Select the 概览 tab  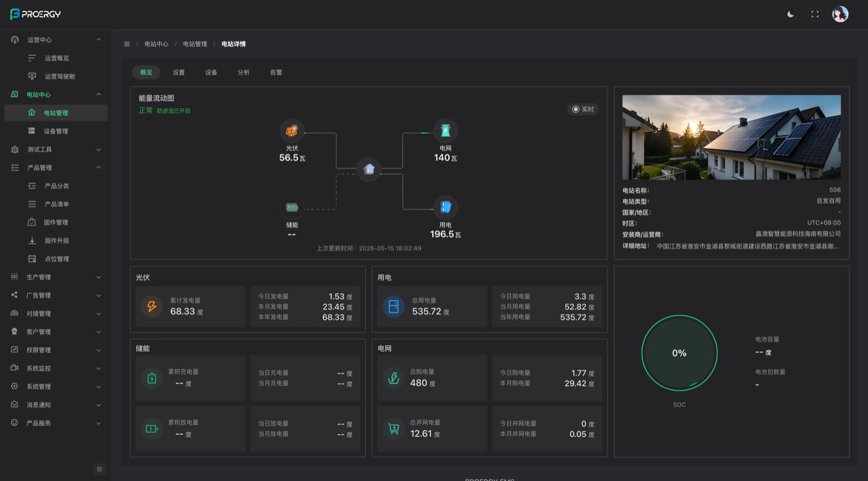(146, 73)
